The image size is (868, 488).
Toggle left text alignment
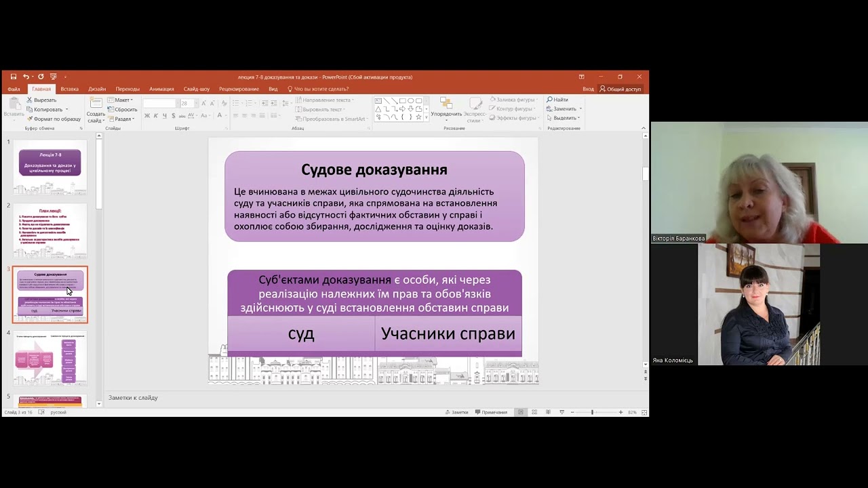tap(237, 116)
